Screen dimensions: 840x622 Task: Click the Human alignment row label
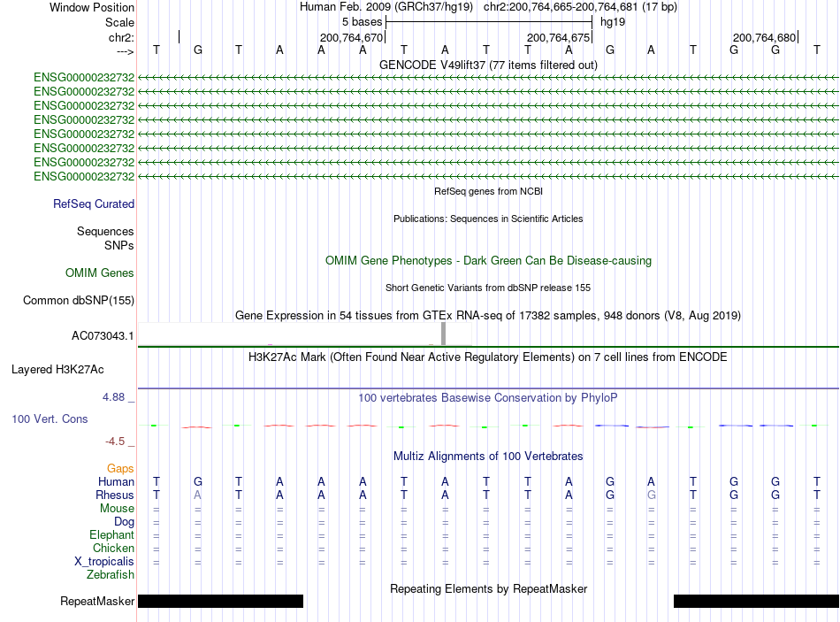[x=116, y=481]
